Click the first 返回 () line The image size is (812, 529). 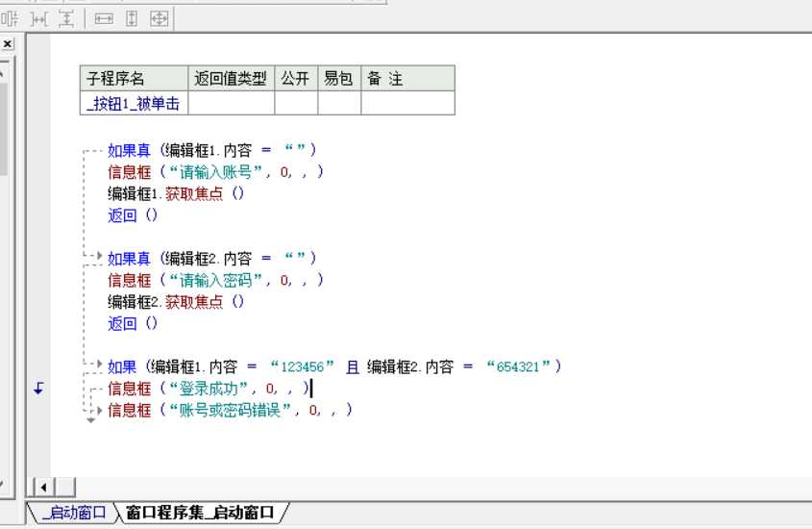pos(132,215)
